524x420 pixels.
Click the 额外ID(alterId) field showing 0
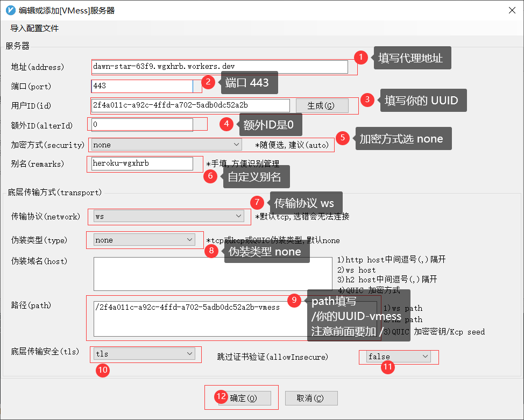(x=140, y=124)
